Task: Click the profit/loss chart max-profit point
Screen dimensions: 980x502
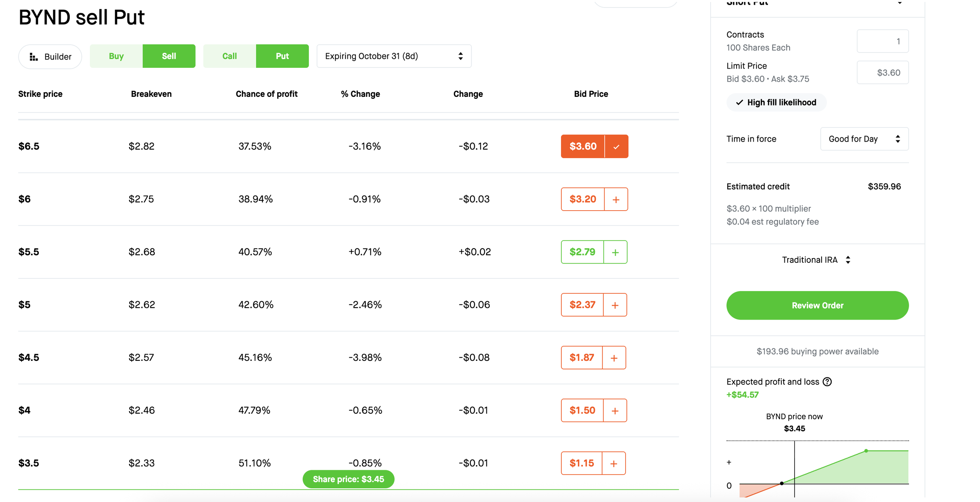Action: (866, 451)
